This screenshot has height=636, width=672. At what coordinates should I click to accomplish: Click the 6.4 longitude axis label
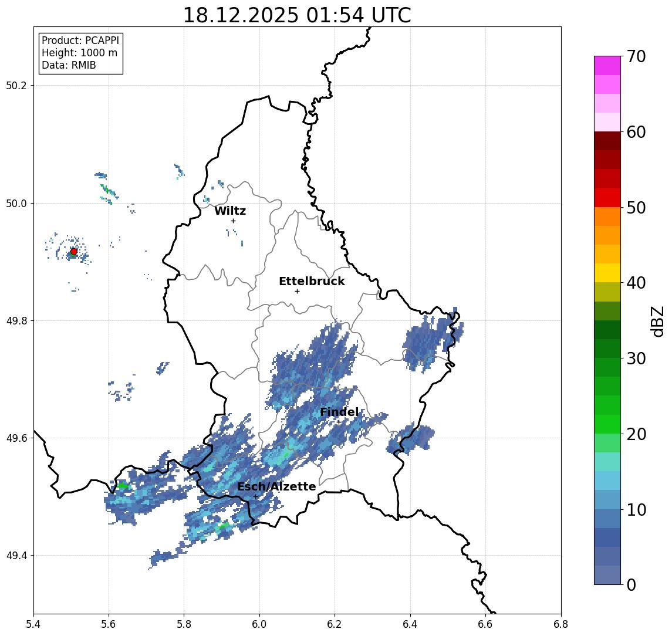410,624
